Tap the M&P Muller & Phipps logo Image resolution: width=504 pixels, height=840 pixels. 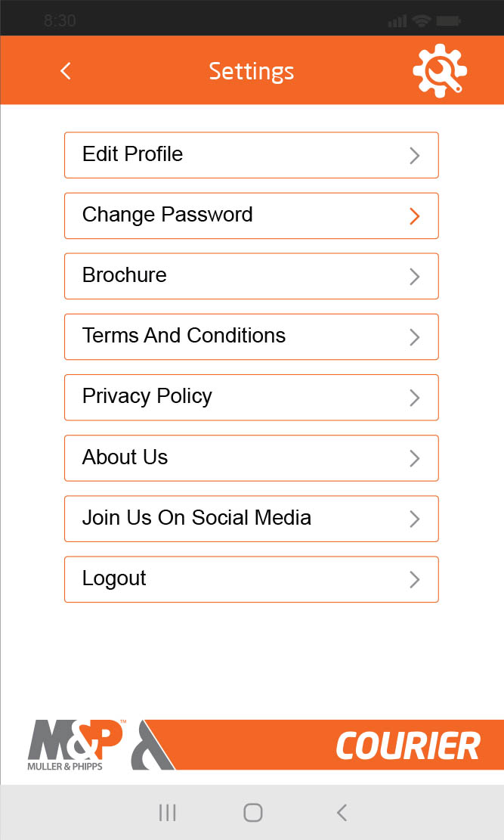76,745
